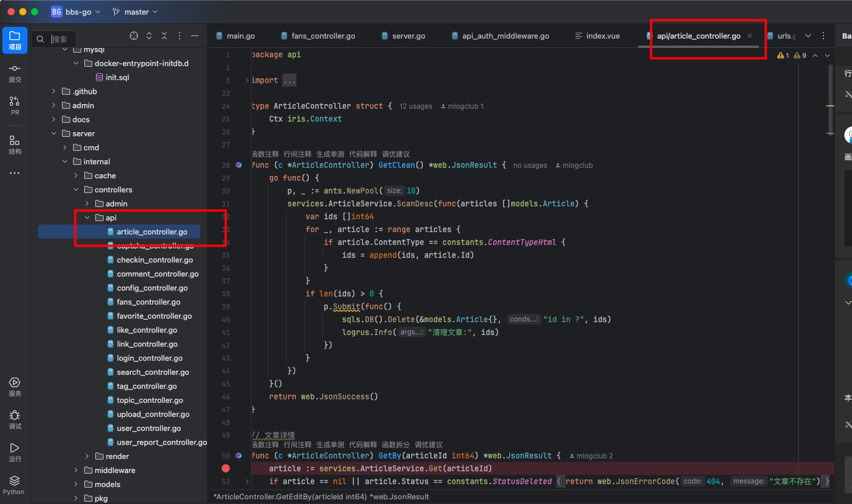The width and height of the screenshot is (852, 504).
Task: Open the PR pull requests tool window
Action: 15,106
